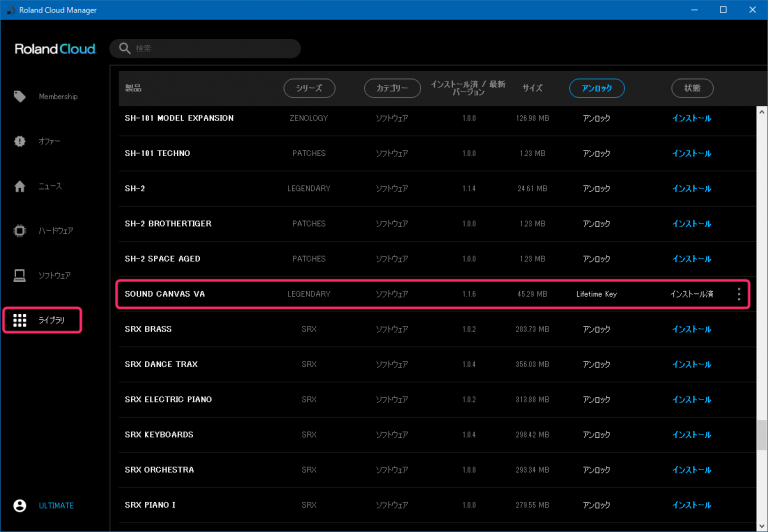Screen dimensions: 768x532
Task: Open the オファー offers icon
Action: click(x=20, y=141)
